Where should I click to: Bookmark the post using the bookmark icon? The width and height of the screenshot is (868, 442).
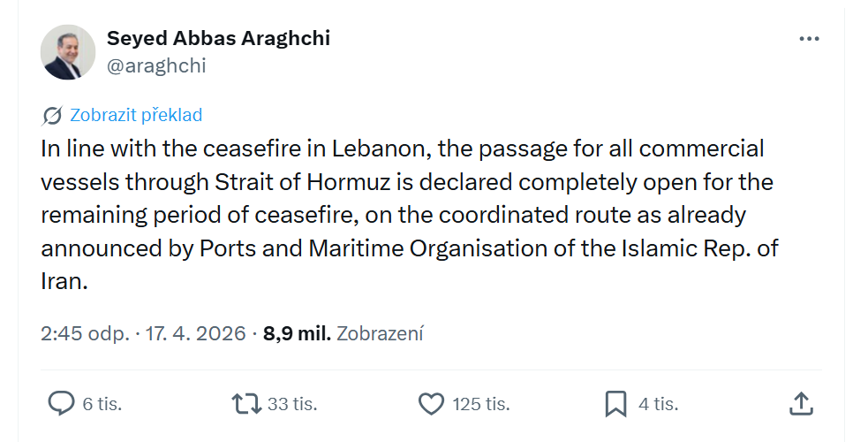click(x=615, y=404)
